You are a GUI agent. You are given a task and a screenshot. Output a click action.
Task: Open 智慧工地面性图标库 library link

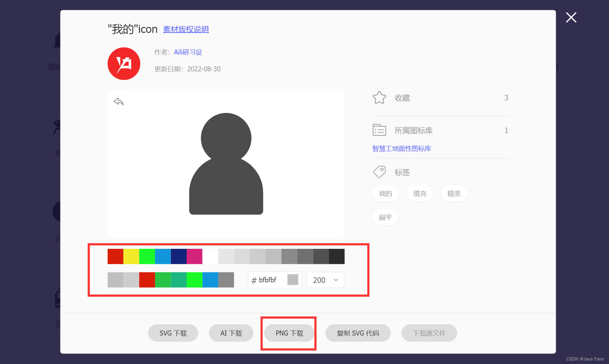(x=402, y=149)
